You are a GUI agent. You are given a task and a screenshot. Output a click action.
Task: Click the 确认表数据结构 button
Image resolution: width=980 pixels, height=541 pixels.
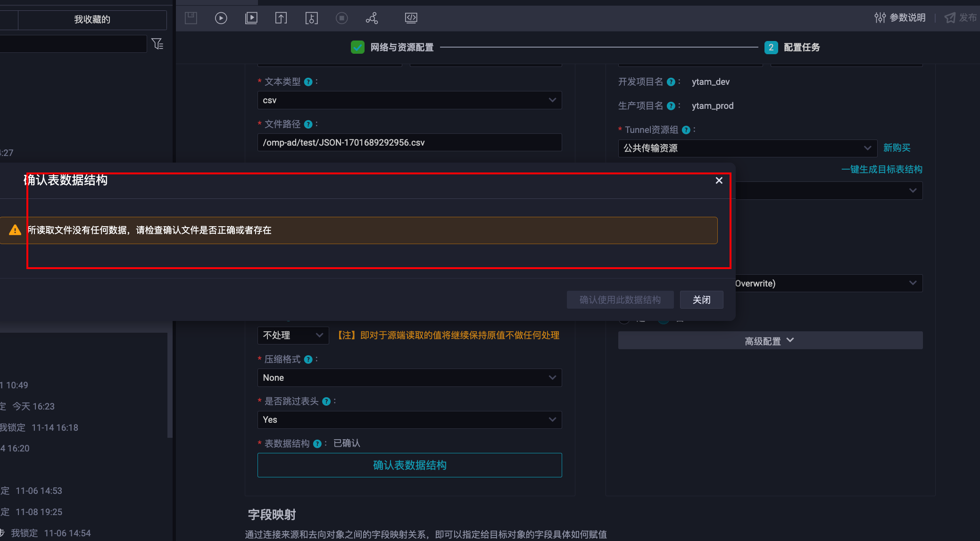409,465
